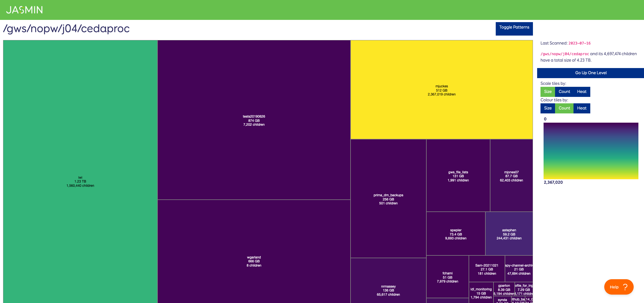644x303 pixels.
Task: Colour tiles by Size
Action: 547,108
